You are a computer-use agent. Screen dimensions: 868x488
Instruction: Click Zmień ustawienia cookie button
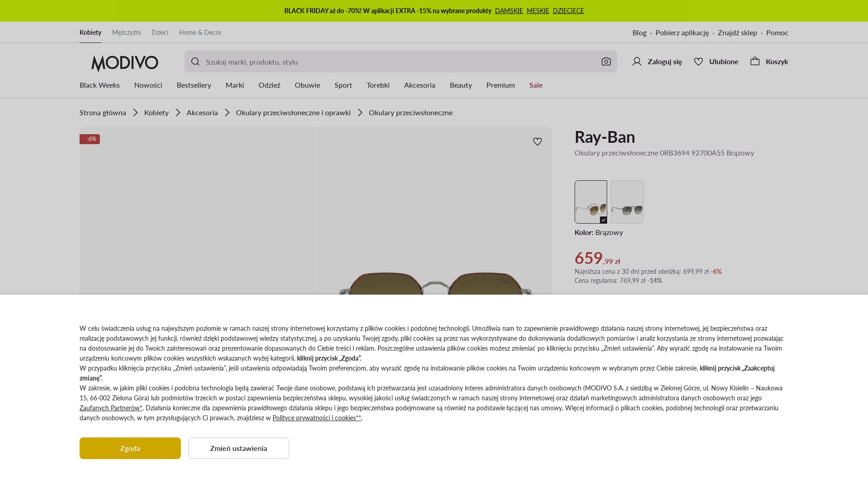pos(239,448)
